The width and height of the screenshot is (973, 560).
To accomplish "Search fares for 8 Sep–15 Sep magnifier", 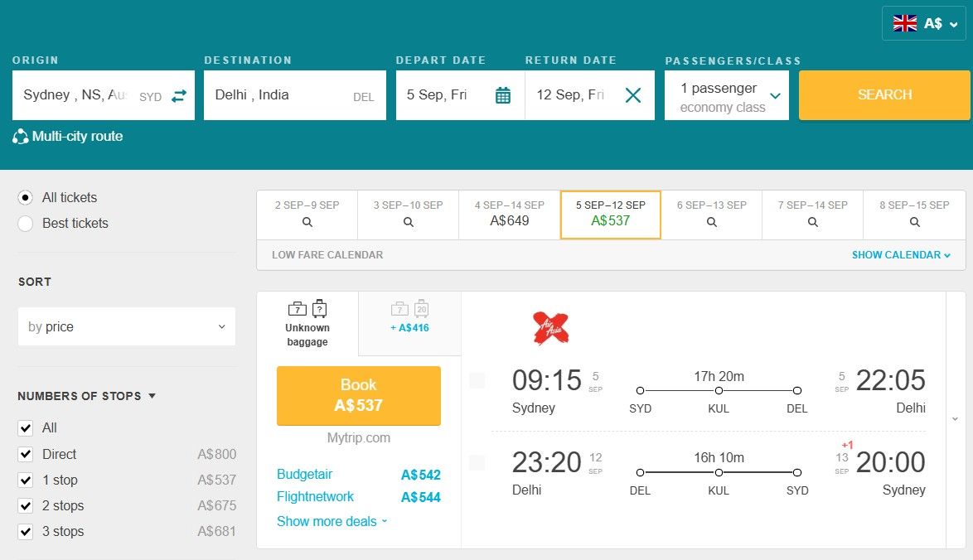I will [x=914, y=222].
